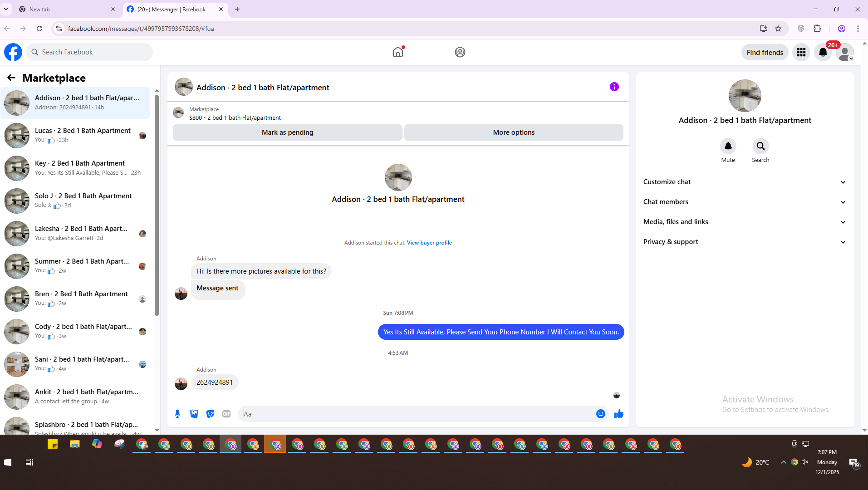Image resolution: width=868 pixels, height=490 pixels.
Task: Send a voice clip with microphone icon
Action: click(x=177, y=414)
